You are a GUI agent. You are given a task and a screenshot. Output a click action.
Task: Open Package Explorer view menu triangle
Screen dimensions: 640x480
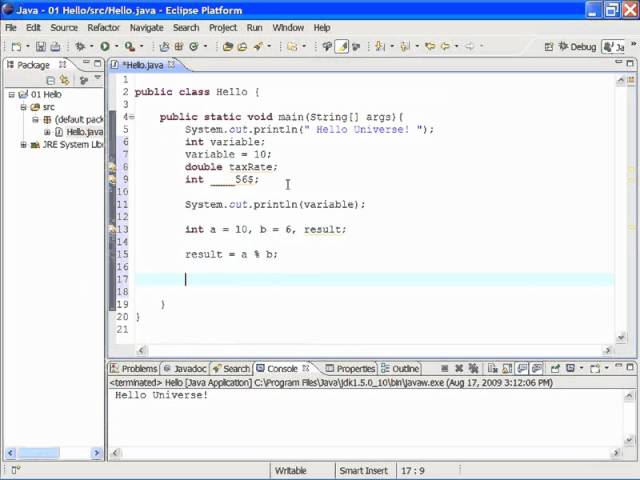tap(98, 77)
